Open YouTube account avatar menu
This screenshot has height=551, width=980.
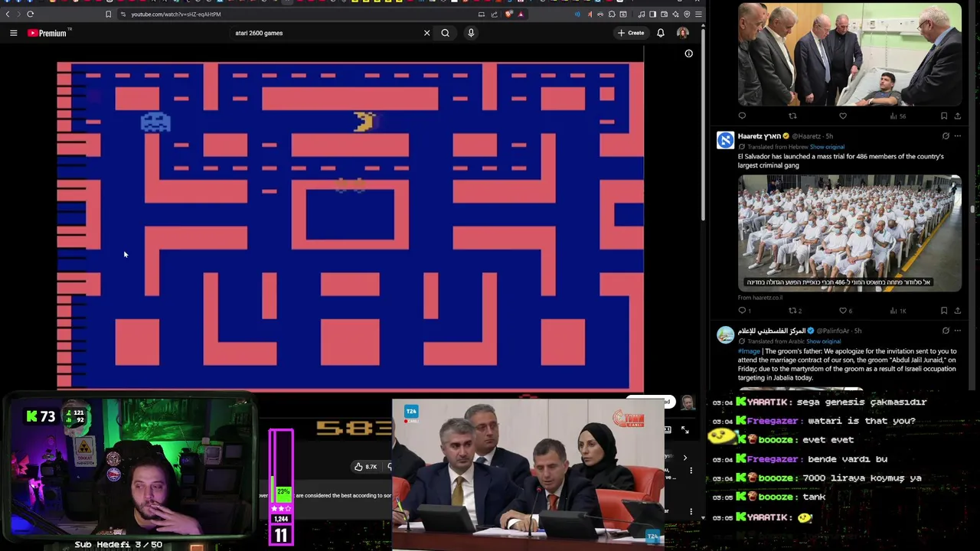pos(682,33)
